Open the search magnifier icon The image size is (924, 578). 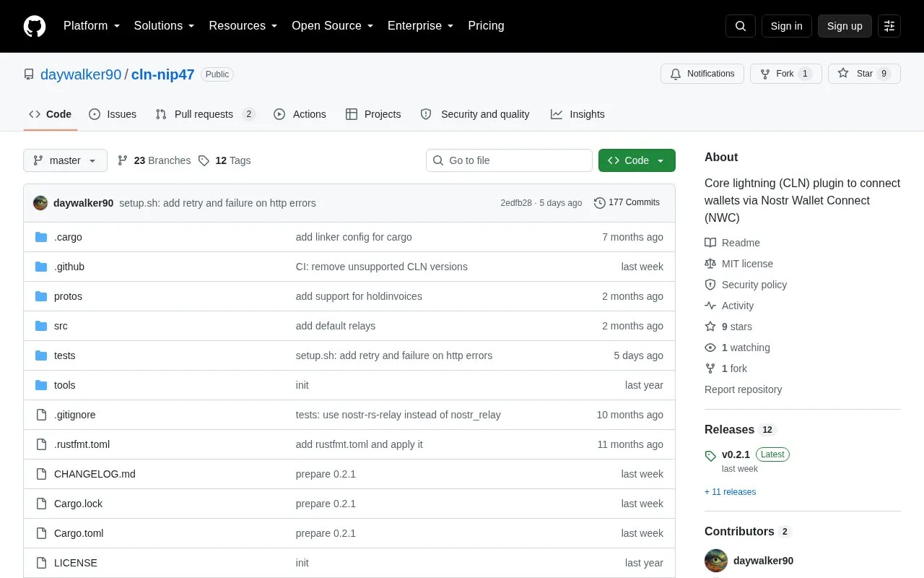pyautogui.click(x=741, y=26)
